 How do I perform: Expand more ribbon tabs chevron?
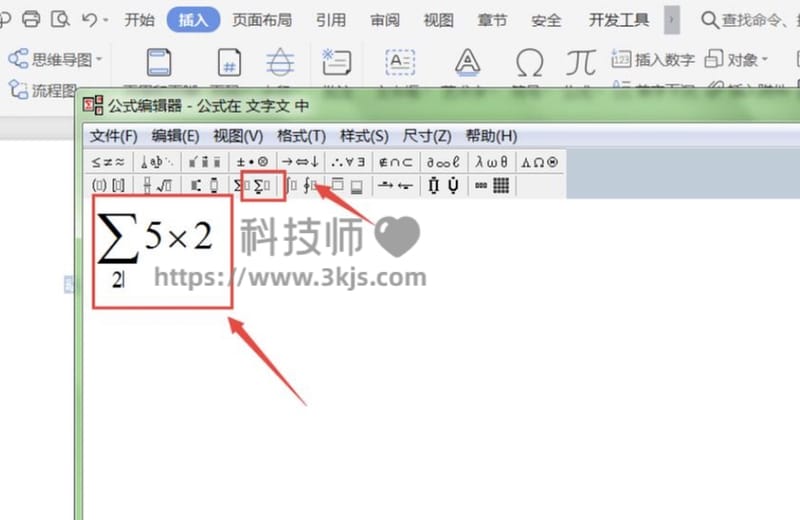[x=671, y=20]
